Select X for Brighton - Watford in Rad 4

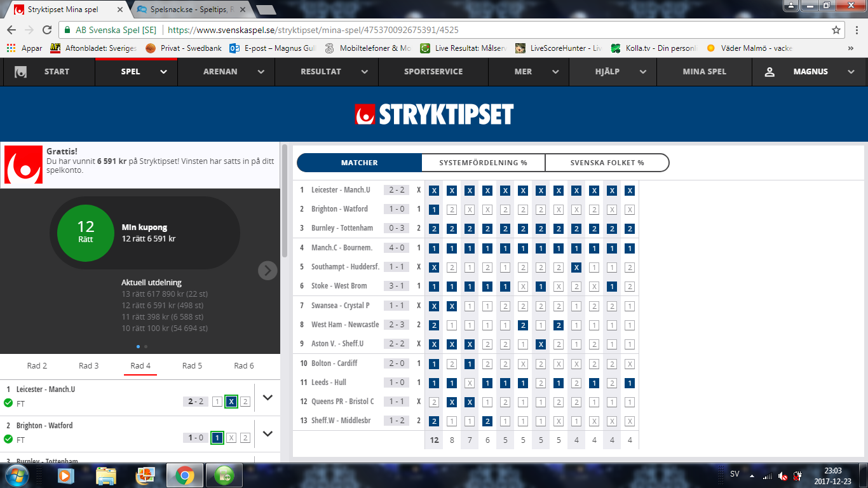click(231, 438)
